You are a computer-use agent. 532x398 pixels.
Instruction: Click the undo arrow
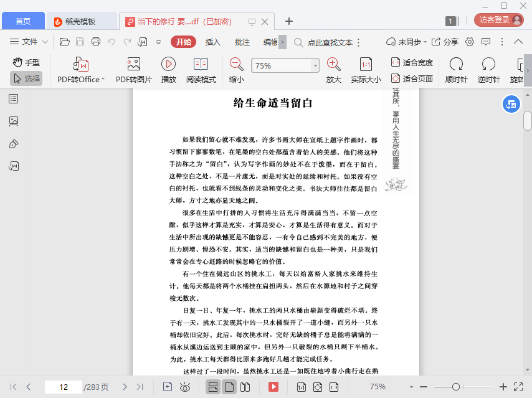(x=112, y=42)
